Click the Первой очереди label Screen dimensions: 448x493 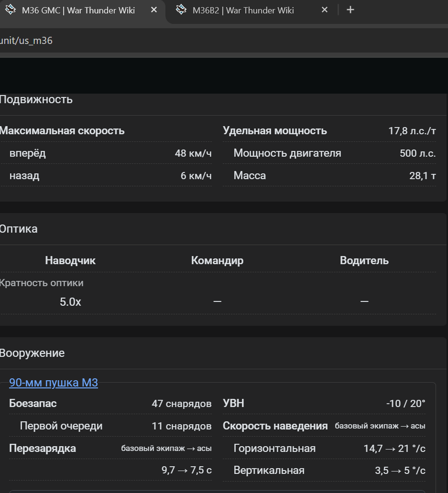coord(61,426)
